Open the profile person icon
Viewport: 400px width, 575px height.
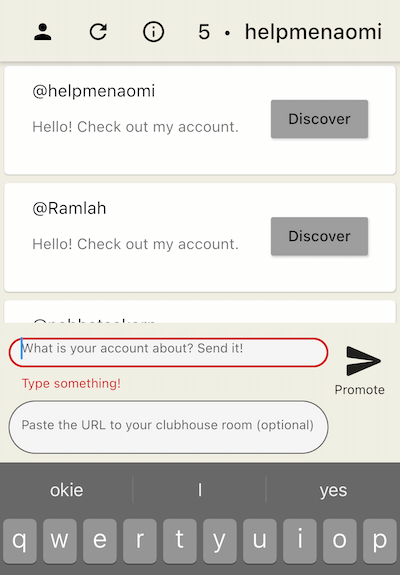43,32
